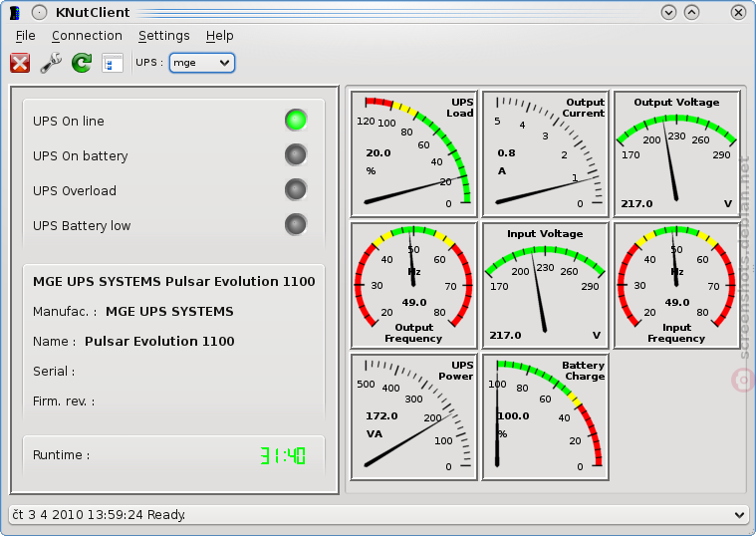
Task: Maximize window with the up-arrow title button
Action: 692,13
